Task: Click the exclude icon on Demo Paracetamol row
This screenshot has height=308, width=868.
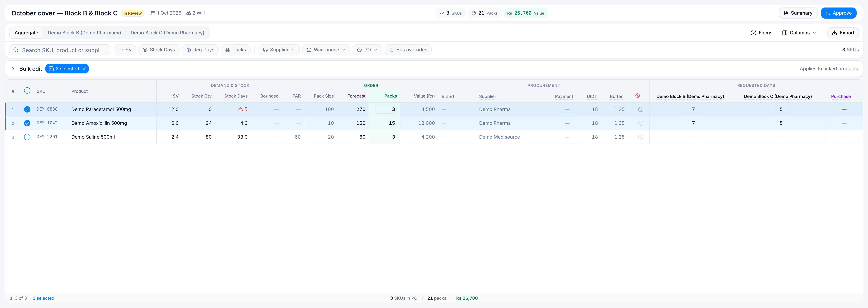Action: [x=641, y=109]
